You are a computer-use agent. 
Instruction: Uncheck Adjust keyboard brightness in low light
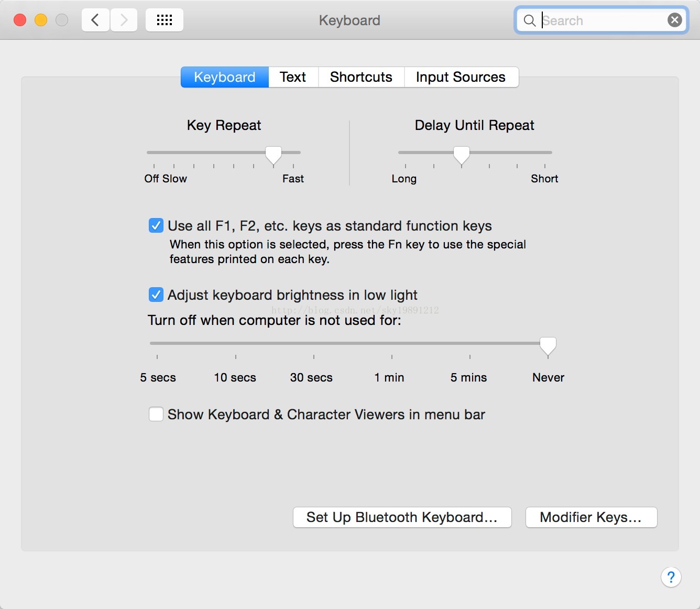tap(156, 295)
